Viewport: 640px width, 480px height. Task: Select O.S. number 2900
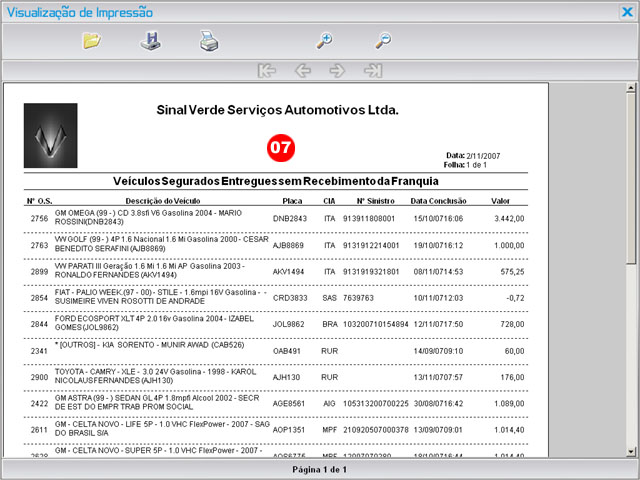point(40,377)
